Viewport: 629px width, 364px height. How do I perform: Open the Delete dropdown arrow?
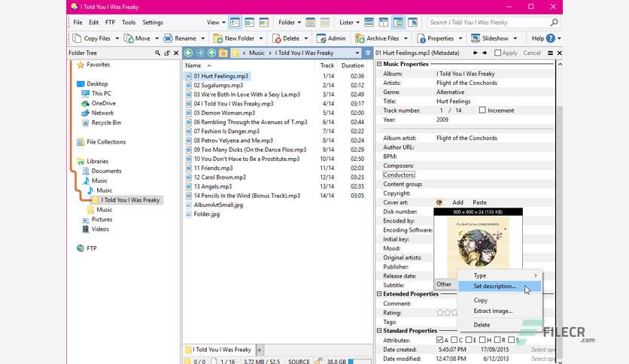[x=306, y=38]
